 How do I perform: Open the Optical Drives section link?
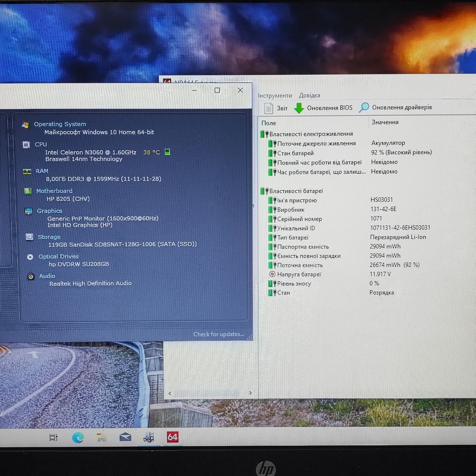pos(58,257)
